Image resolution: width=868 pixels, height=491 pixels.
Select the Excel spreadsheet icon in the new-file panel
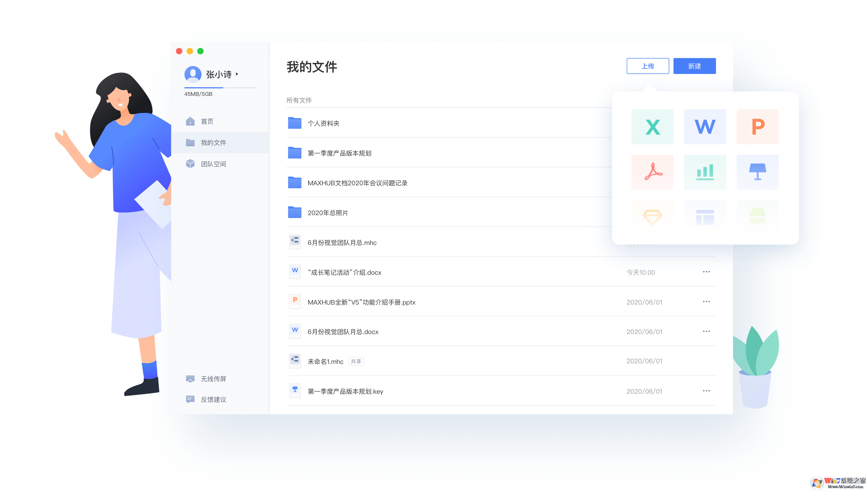pos(652,127)
